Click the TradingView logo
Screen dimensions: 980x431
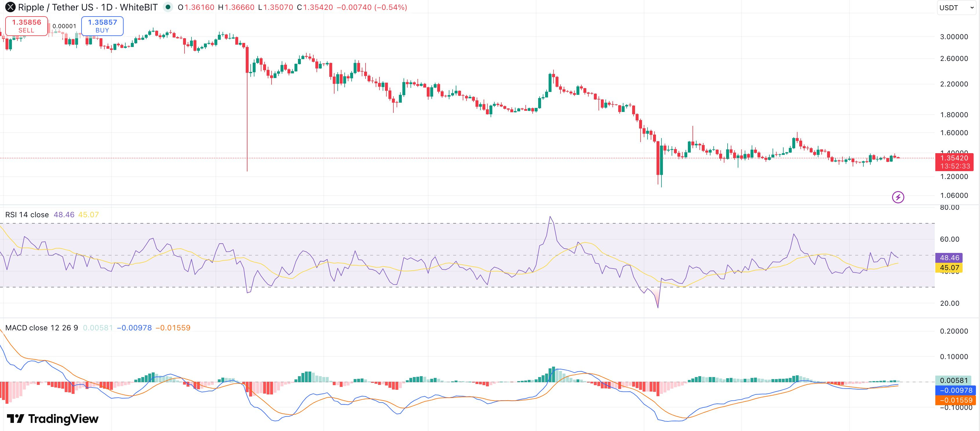click(53, 419)
